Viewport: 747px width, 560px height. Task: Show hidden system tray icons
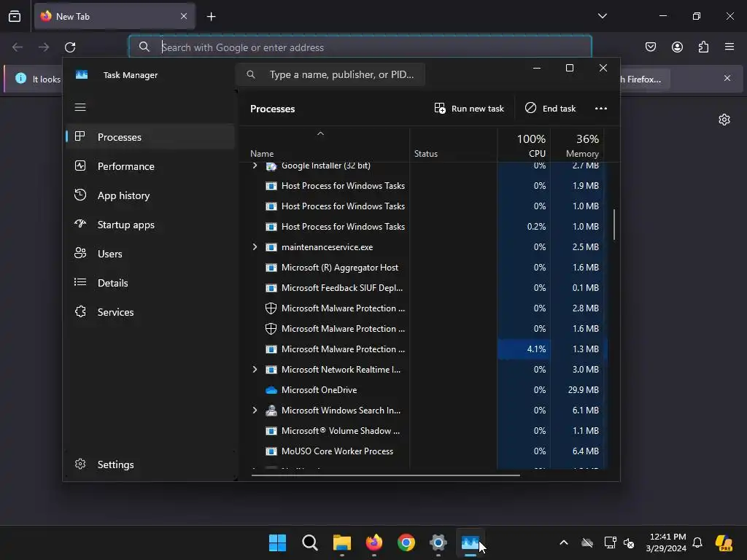click(x=564, y=542)
